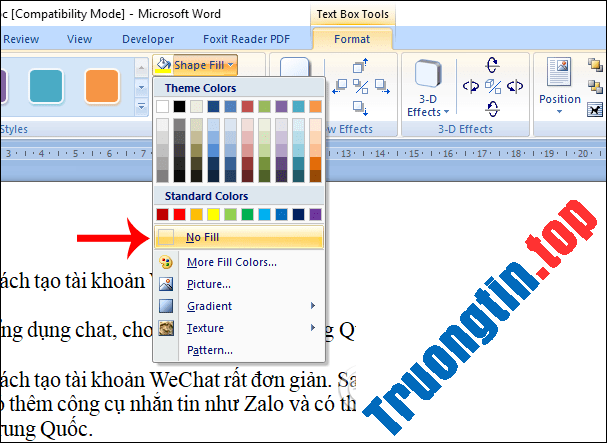This screenshot has height=443, width=607.
Task: Pick light green standard color swatch
Action: click(230, 214)
